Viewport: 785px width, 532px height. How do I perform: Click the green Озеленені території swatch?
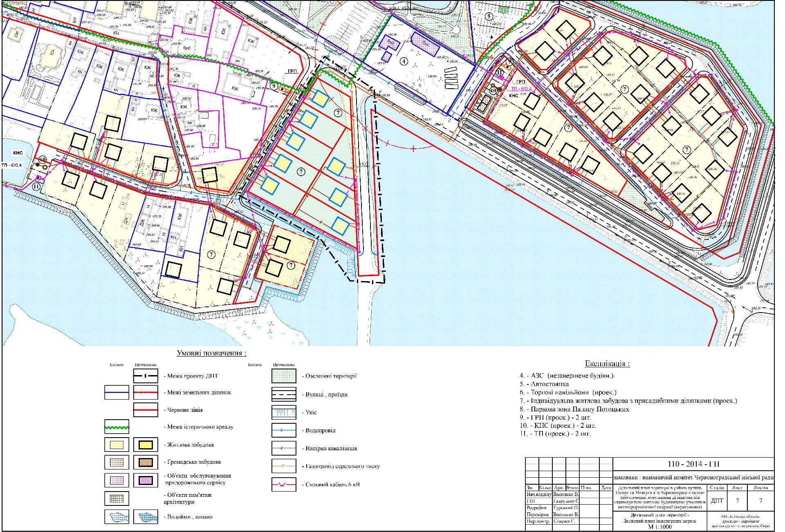284,376
